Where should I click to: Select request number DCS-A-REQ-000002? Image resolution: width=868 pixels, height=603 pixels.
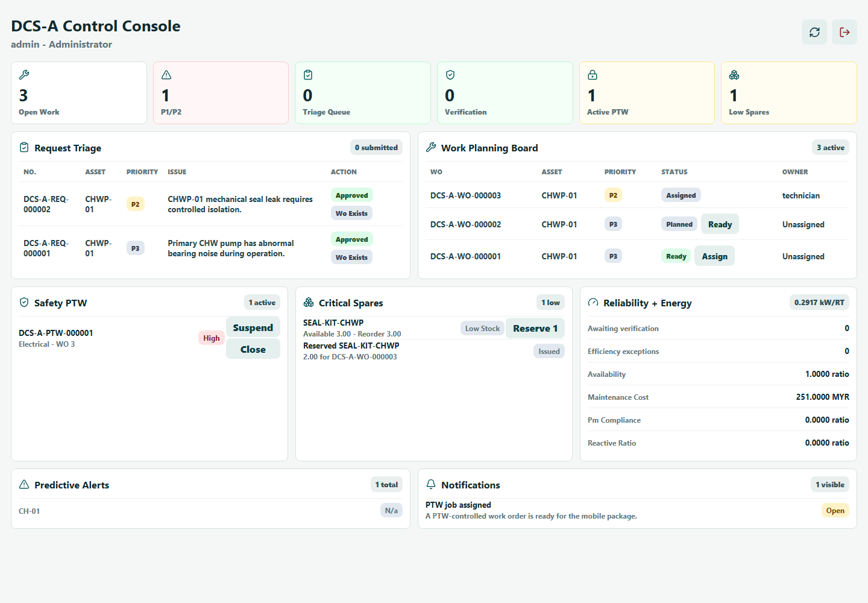click(x=46, y=204)
